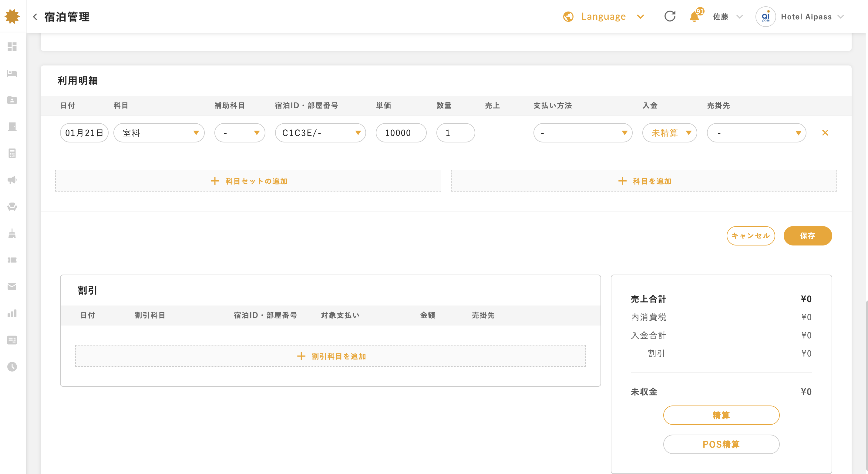Click the 宿泊管理 page title
Viewport: 868px width, 474px height.
67,16
